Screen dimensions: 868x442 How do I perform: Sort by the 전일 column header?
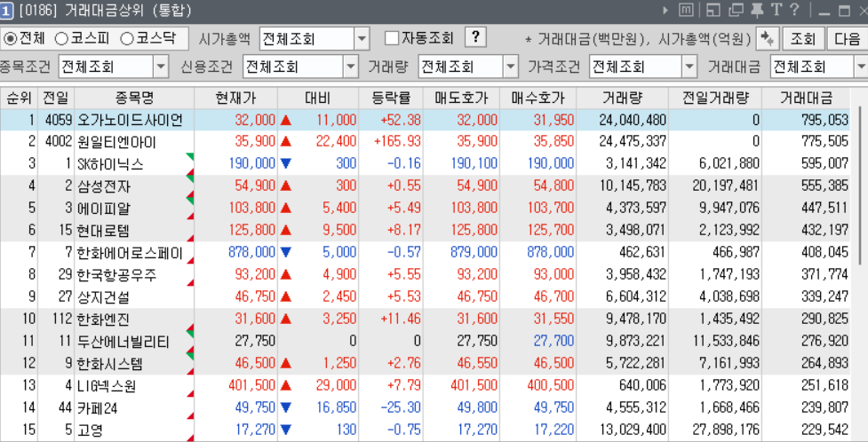point(56,98)
